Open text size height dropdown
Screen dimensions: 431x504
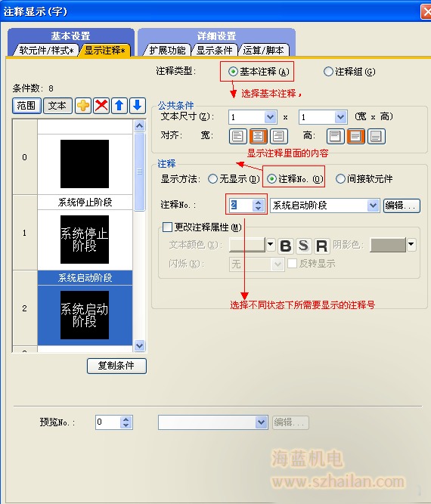click(x=340, y=117)
